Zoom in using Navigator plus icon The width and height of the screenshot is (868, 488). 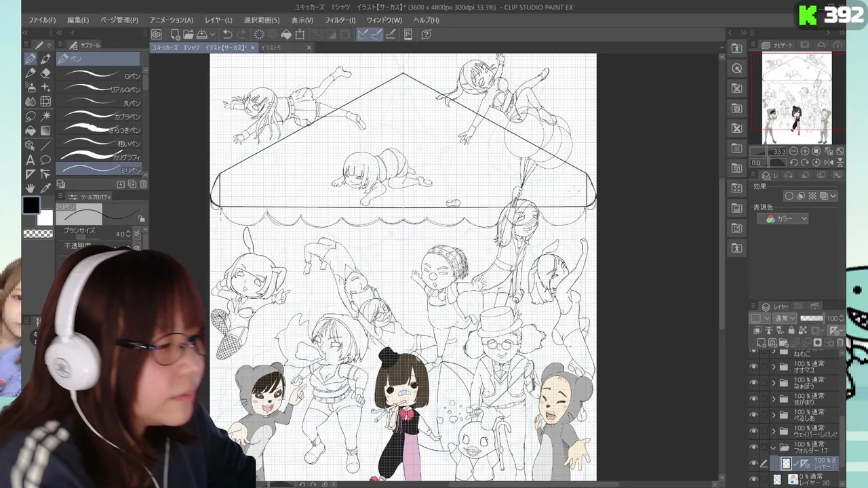805,151
